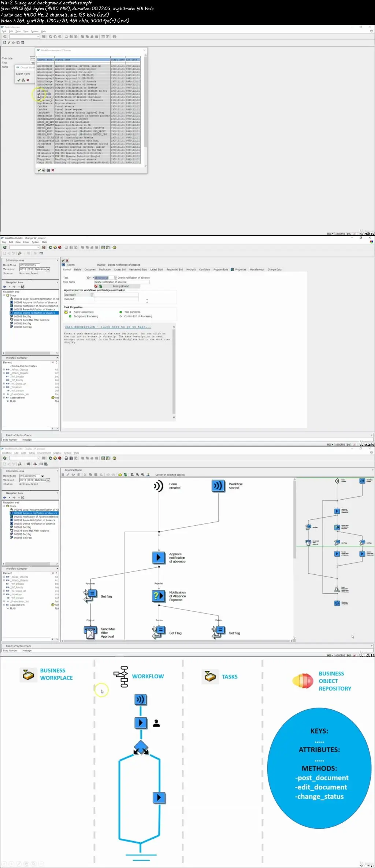Expand the AbsenceForm element in the Change window container
The width and height of the screenshot is (375, 868).
tap(4, 398)
